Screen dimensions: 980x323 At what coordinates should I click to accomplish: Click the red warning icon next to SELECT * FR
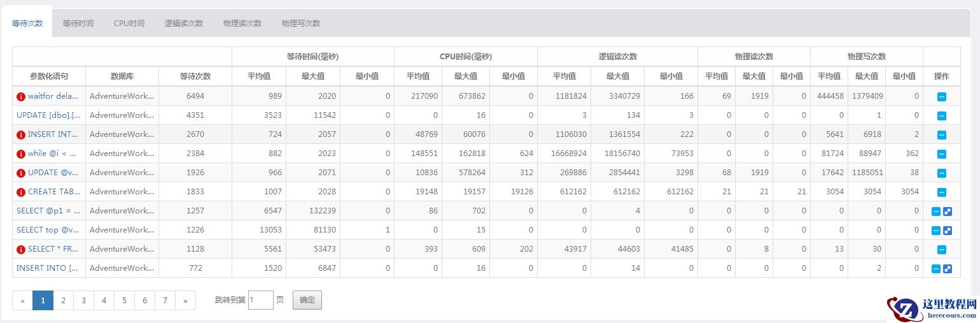pyautogui.click(x=21, y=250)
